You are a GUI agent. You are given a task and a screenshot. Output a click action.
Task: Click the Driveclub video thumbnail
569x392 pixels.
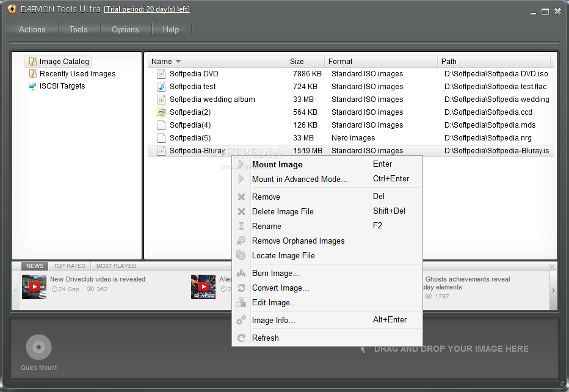click(x=34, y=286)
